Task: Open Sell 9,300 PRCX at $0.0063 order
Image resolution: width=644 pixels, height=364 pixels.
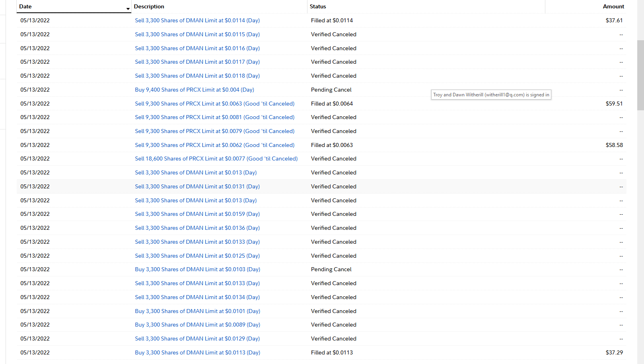Action: [x=214, y=104]
